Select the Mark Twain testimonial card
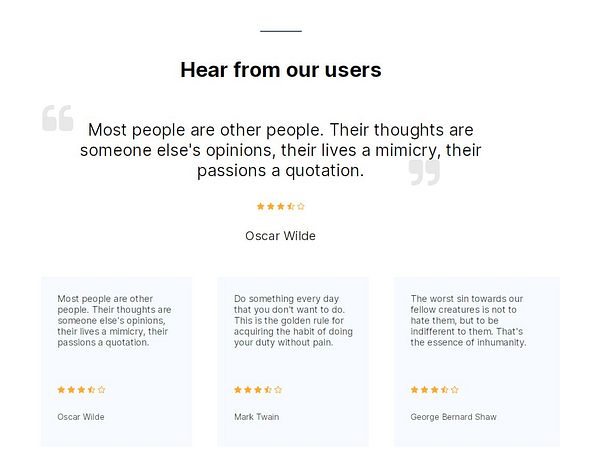 (293, 361)
